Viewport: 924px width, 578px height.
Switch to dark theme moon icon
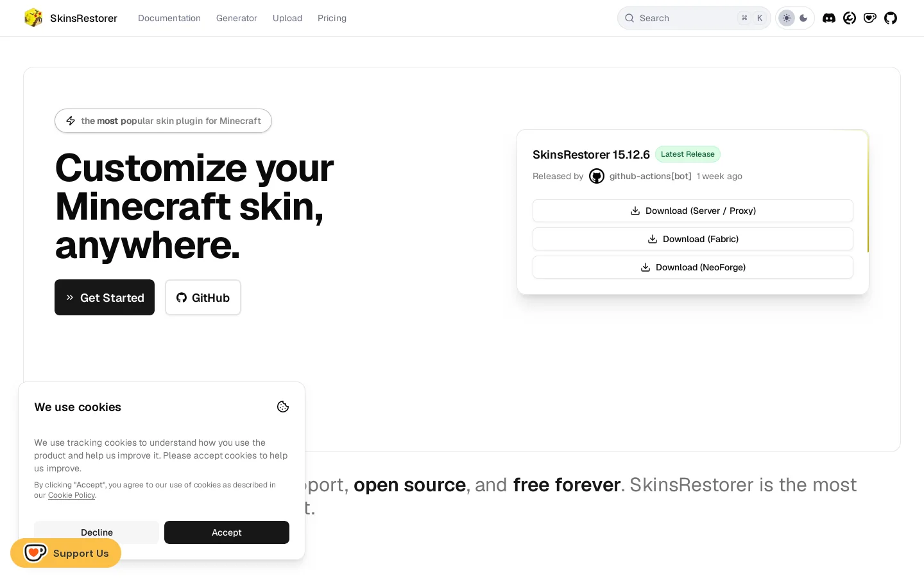803,18
